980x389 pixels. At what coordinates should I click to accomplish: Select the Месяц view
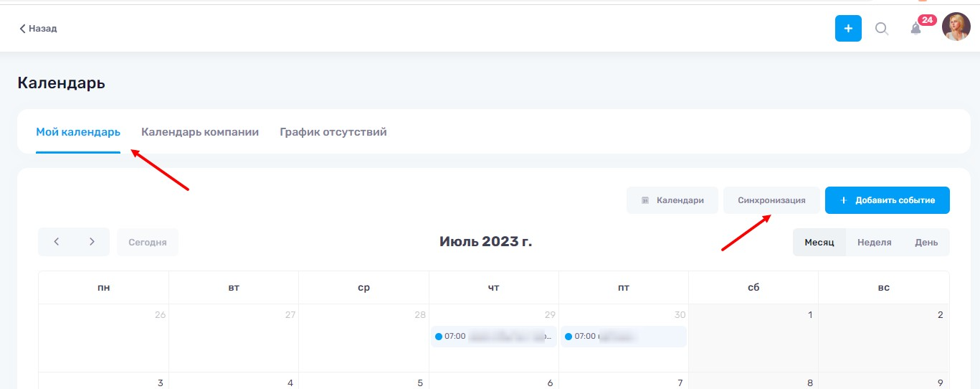819,243
